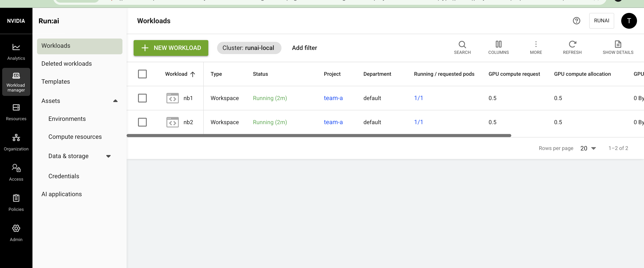Open AI applications page

tap(62, 194)
